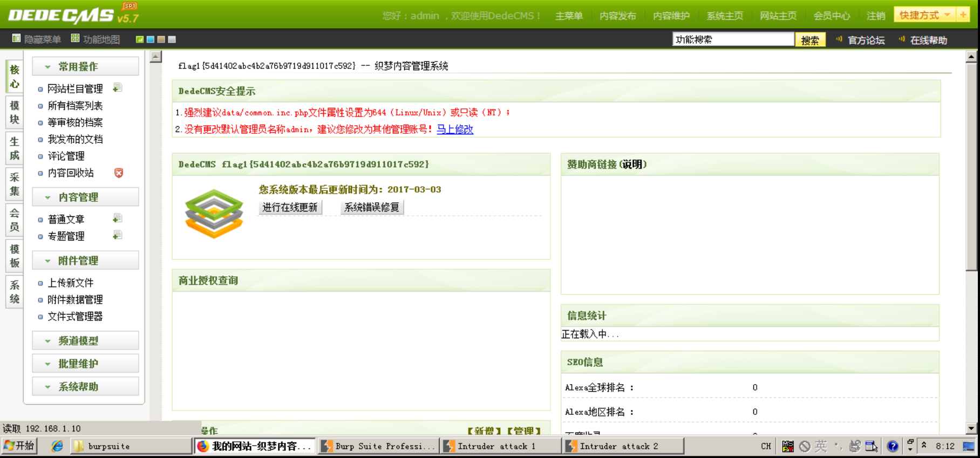Click add icon next to 专题管理
The height and width of the screenshot is (458, 980).
(x=117, y=235)
